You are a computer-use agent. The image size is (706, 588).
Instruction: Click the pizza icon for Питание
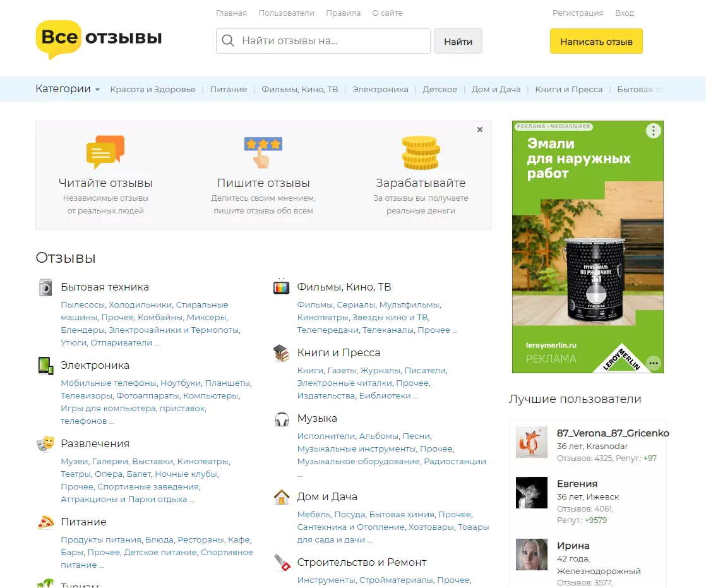pyautogui.click(x=45, y=522)
